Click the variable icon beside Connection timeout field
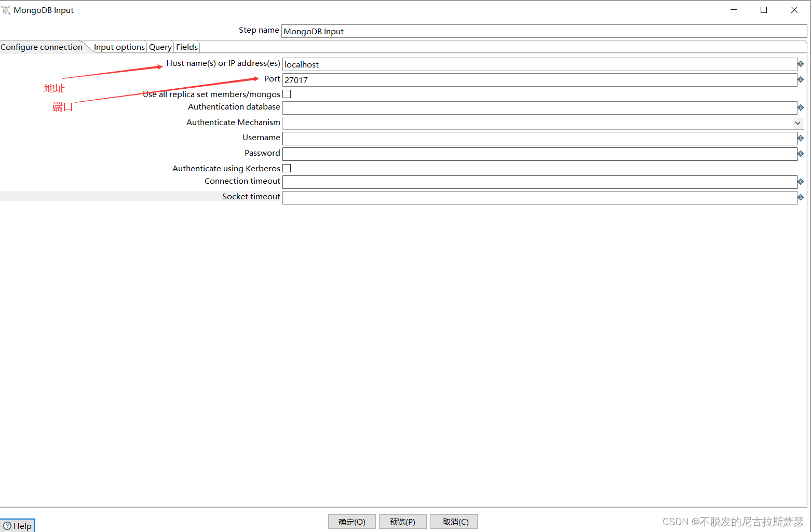 click(x=801, y=182)
